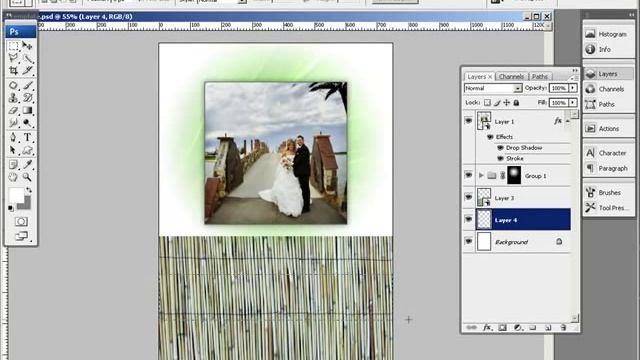
Task: Select the Move tool
Action: tap(27, 45)
